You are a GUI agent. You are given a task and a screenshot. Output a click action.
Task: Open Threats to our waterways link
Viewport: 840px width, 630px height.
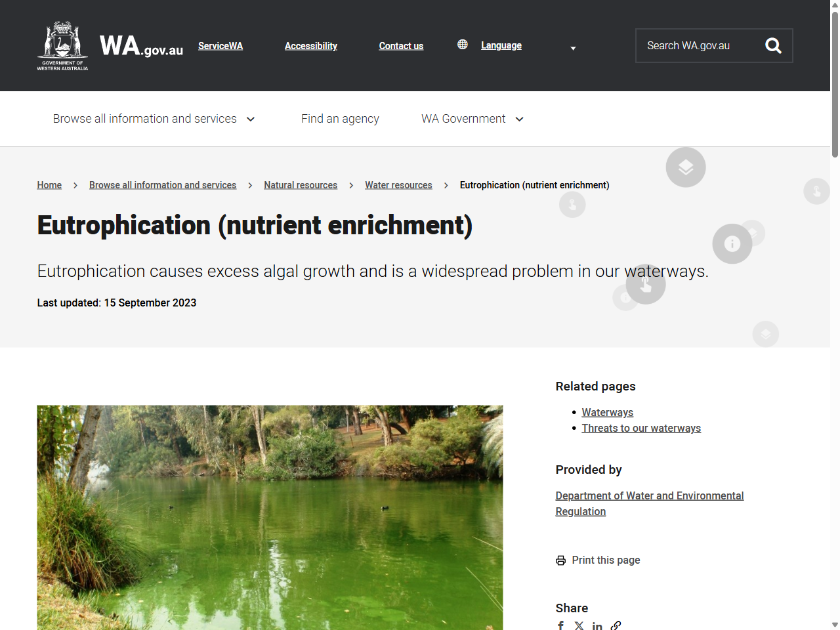(641, 428)
